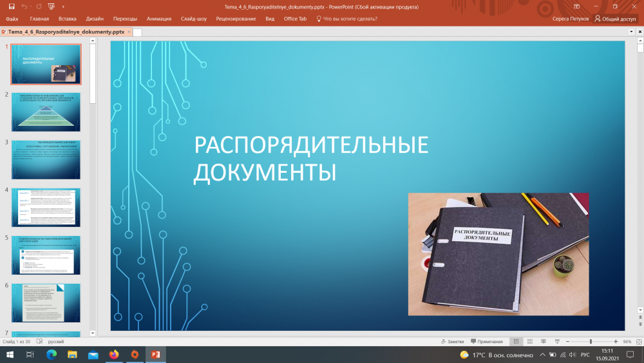The height and width of the screenshot is (363, 644).
Task: Click the Общий доступ share button
Action: [x=615, y=19]
